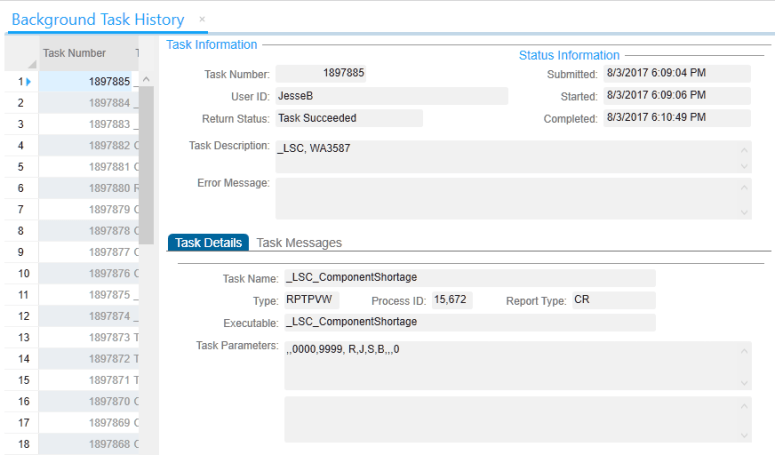Click the grid select-all corner triangle
Image resolution: width=775 pixels, height=455 pixels.
click(x=30, y=63)
